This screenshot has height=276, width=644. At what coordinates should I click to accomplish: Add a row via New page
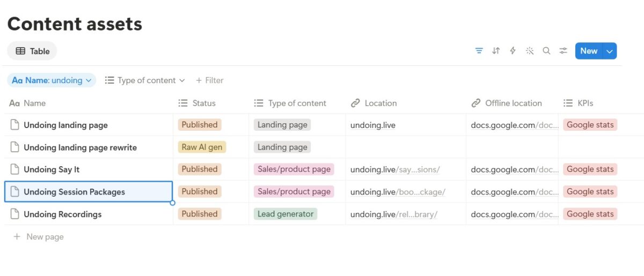click(x=38, y=236)
